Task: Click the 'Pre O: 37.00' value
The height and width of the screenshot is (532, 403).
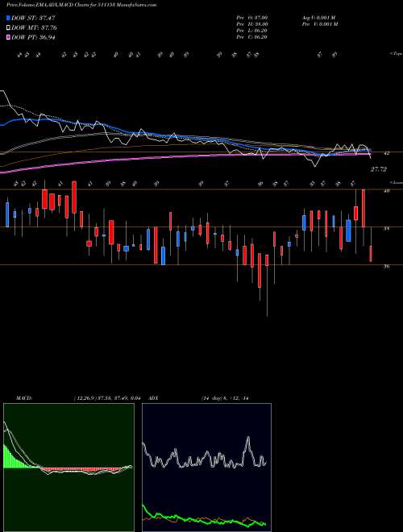Action: point(252,18)
